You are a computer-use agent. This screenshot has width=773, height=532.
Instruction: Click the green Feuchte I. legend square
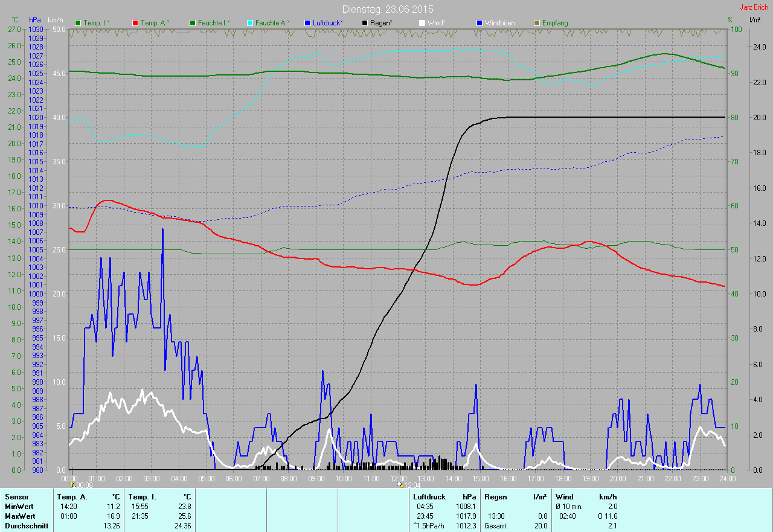[193, 23]
